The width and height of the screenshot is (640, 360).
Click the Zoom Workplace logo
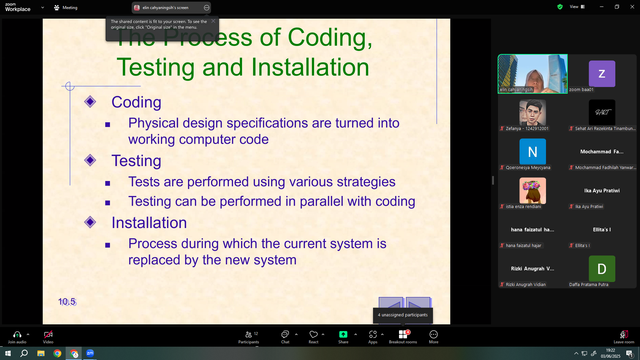(x=18, y=7)
